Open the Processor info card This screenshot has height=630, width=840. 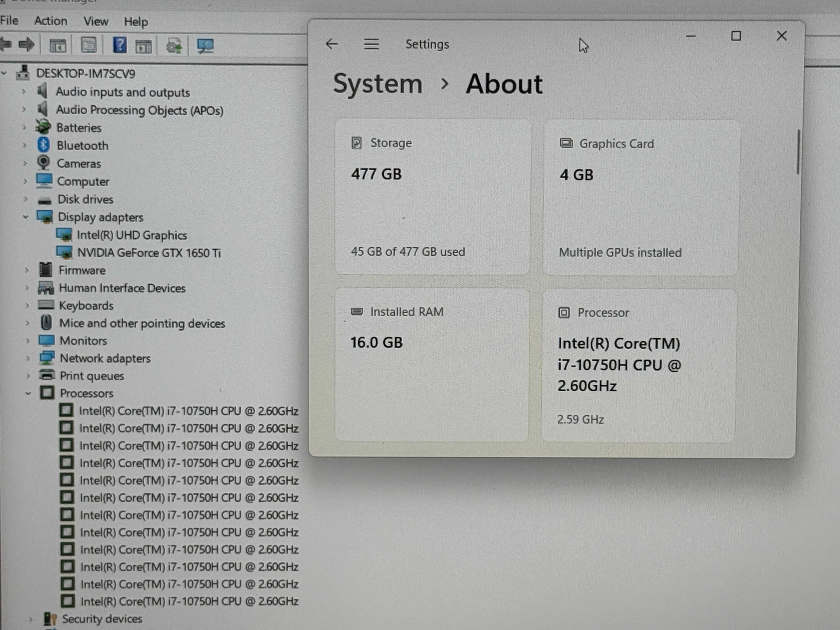pyautogui.click(x=639, y=366)
